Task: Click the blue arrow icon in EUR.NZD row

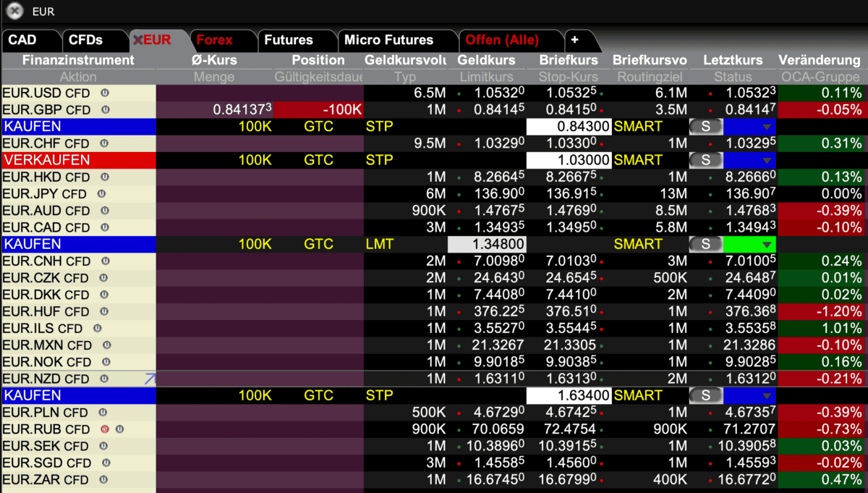Action: pos(150,378)
